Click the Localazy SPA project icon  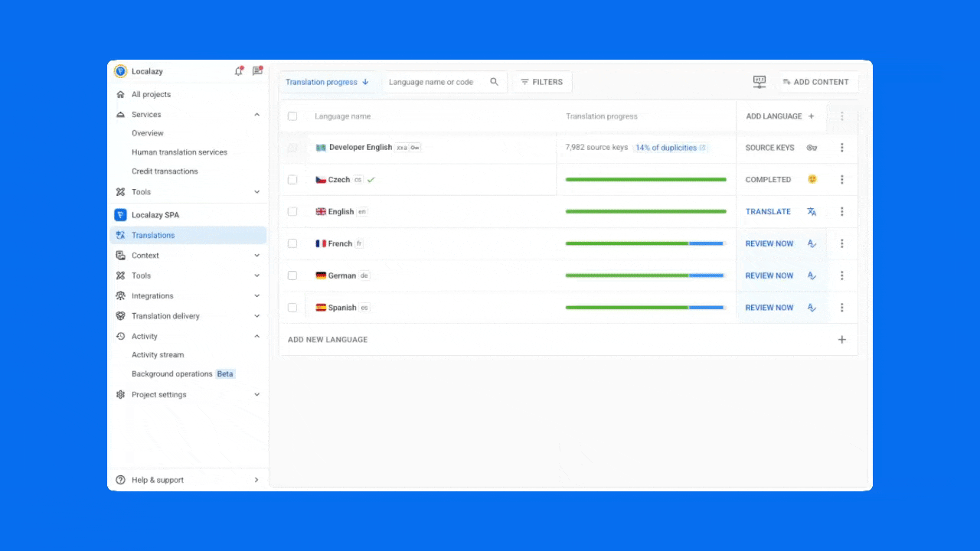120,215
